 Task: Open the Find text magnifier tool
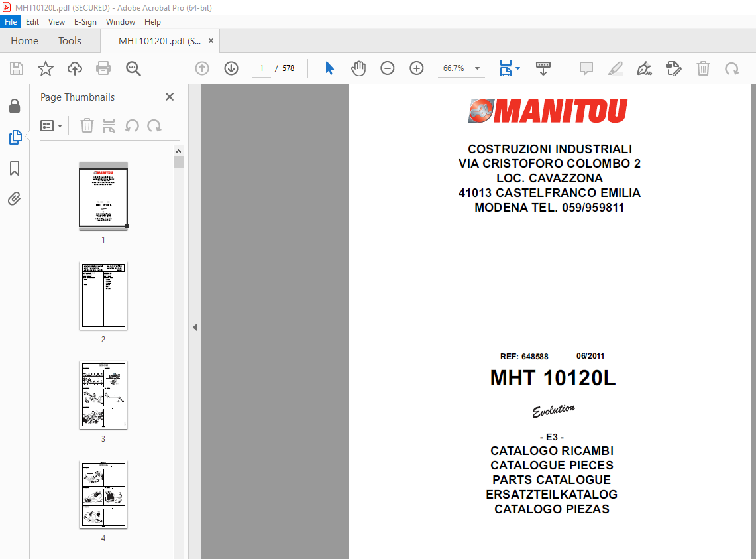133,68
